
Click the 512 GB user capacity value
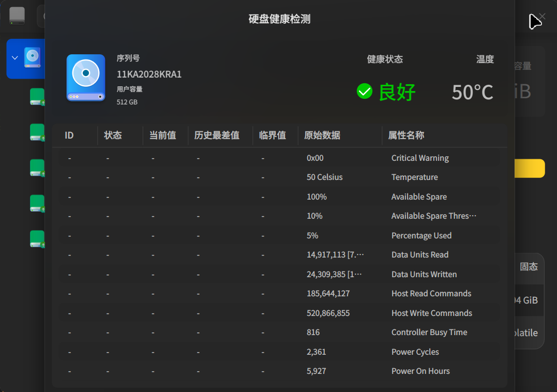point(127,102)
